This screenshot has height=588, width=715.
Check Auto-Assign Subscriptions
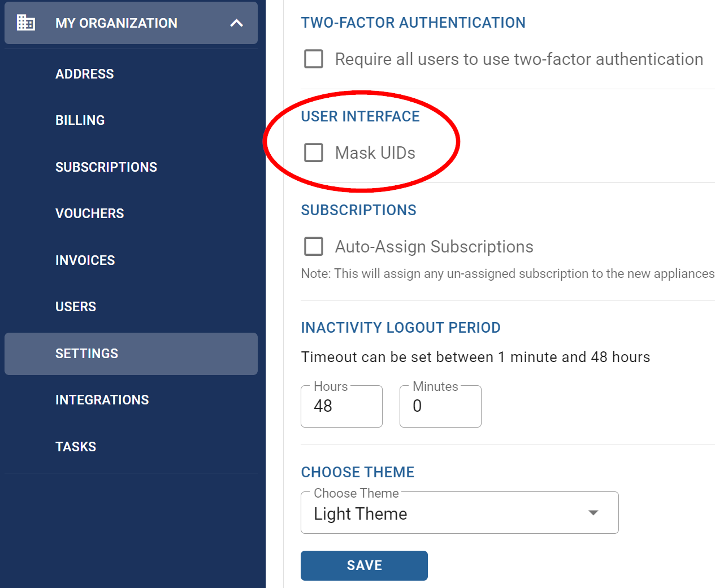pyautogui.click(x=314, y=246)
